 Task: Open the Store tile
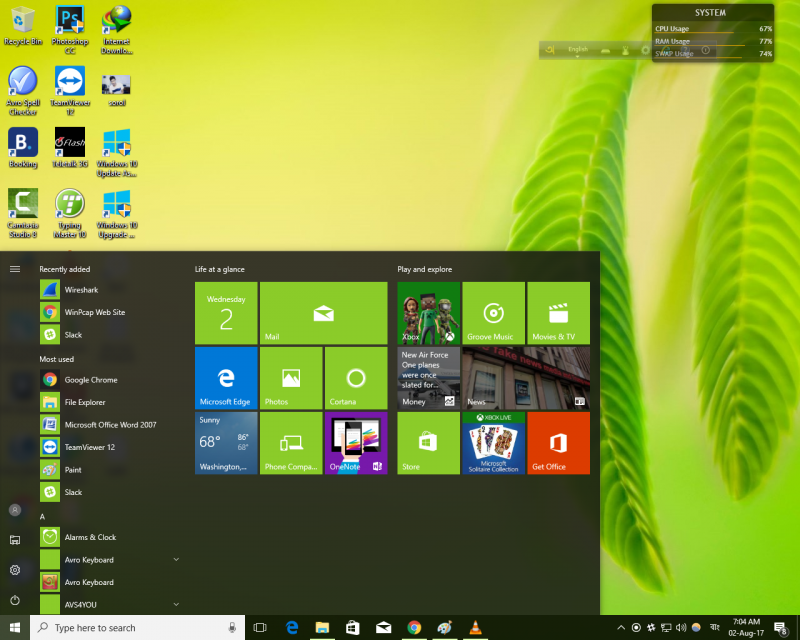(428, 443)
